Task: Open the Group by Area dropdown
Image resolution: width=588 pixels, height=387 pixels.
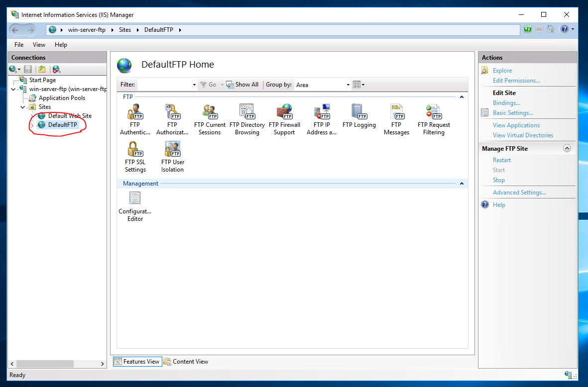Action: 348,85
